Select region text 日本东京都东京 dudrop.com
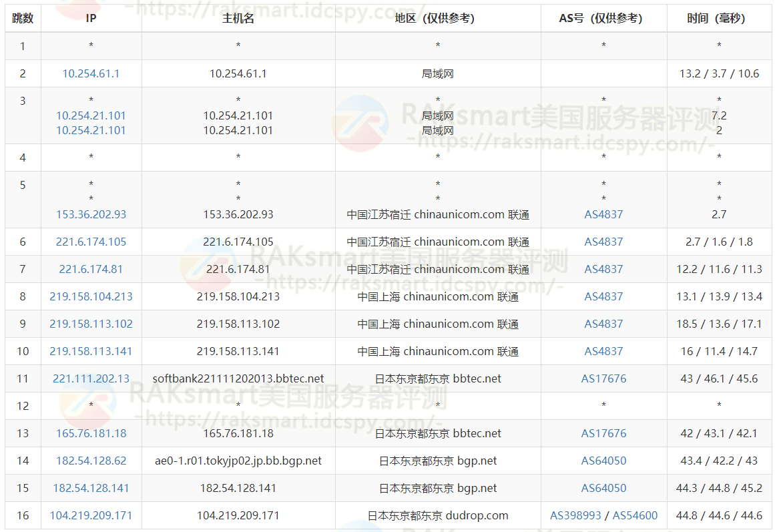Screen dimensions: 779x532 click(438, 515)
